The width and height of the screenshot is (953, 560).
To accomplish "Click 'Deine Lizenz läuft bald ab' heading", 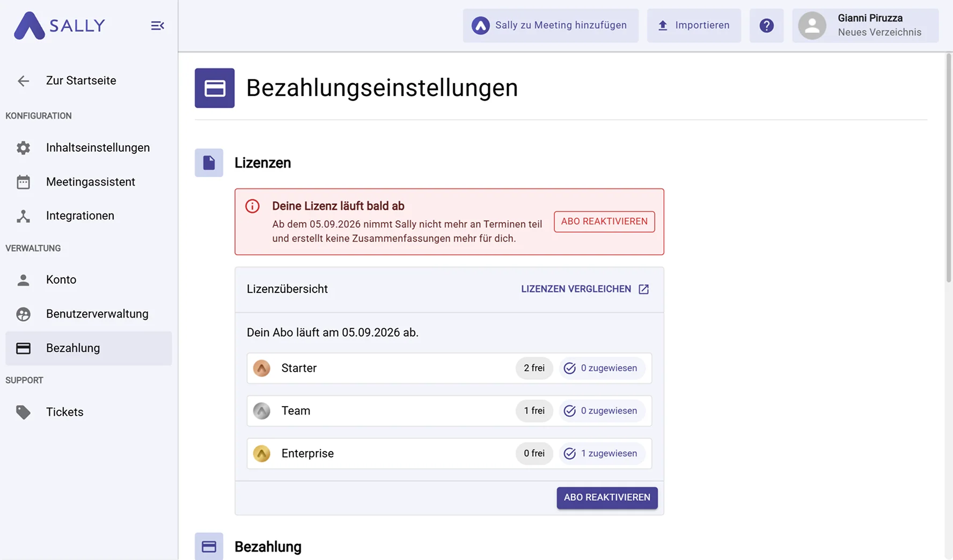I will coord(338,206).
